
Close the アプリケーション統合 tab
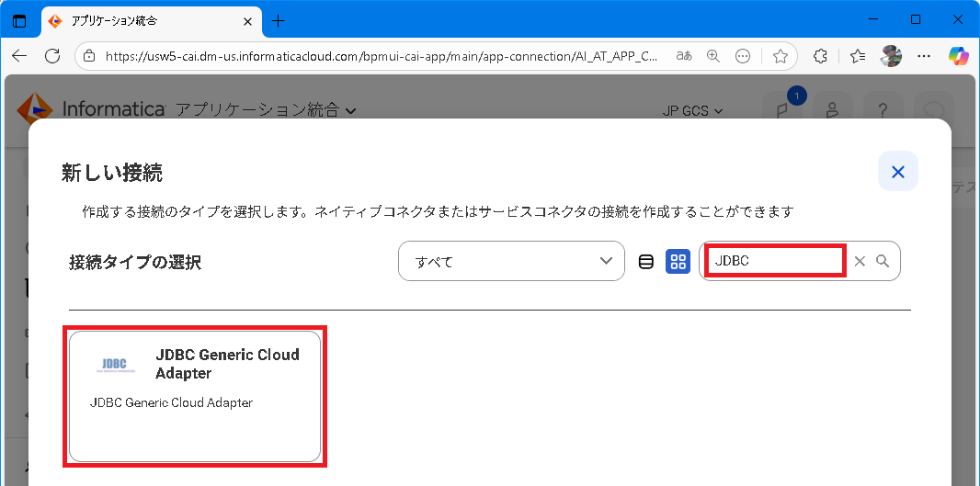[248, 21]
